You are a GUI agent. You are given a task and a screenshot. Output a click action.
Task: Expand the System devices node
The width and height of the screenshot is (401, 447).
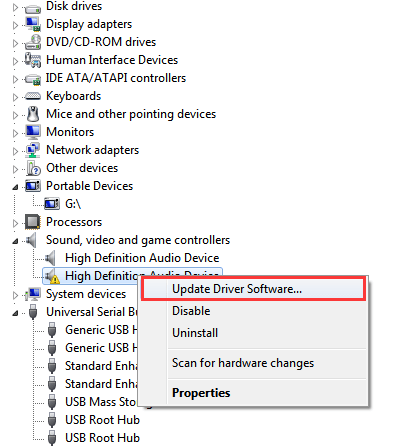pyautogui.click(x=15, y=295)
